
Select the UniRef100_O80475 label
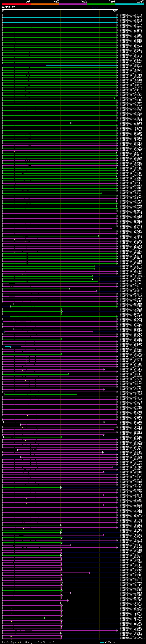point(131,85)
